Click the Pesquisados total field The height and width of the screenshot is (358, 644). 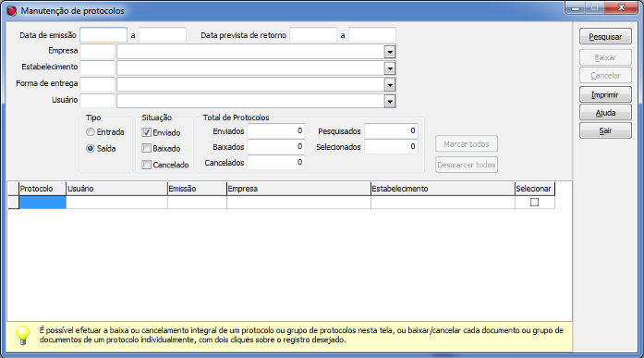(392, 131)
